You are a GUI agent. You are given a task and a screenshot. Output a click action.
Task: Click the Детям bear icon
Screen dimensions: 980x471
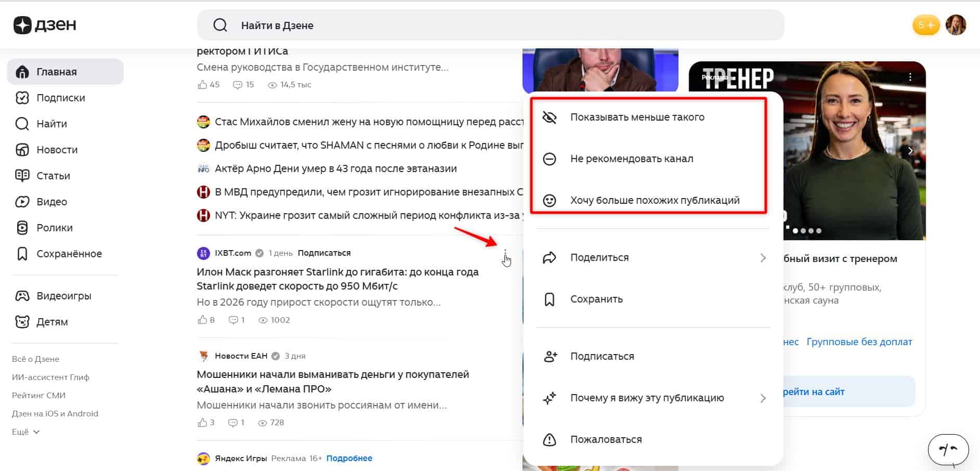[x=22, y=322]
